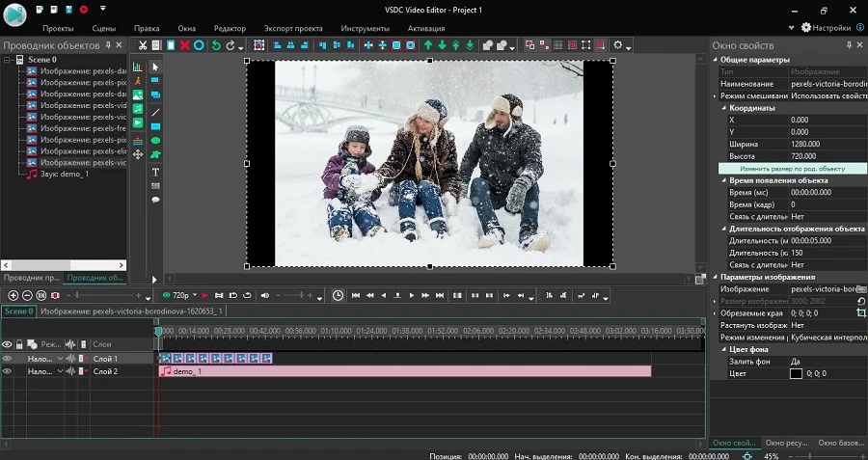Click the chart icon in the left toolbar

pos(137,67)
